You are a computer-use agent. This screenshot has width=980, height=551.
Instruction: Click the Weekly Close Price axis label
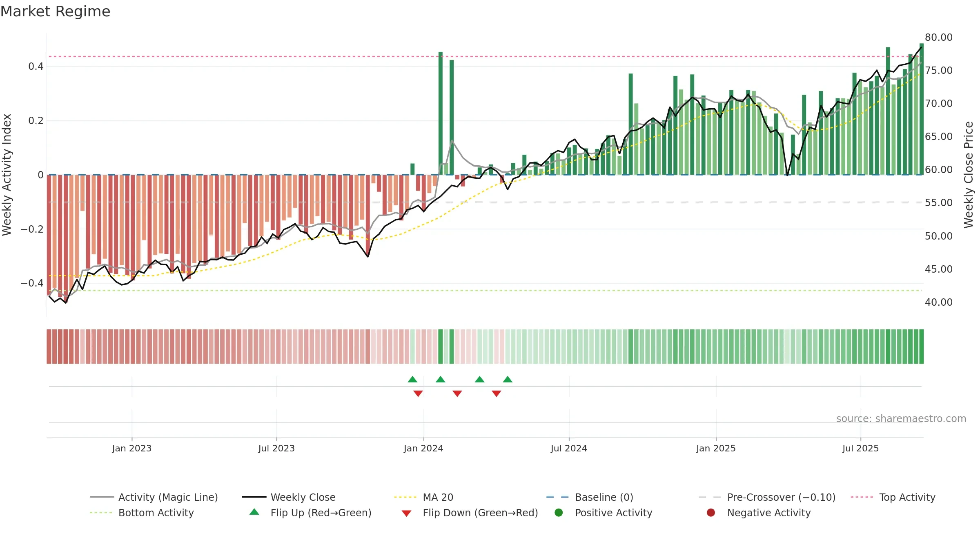(x=969, y=175)
